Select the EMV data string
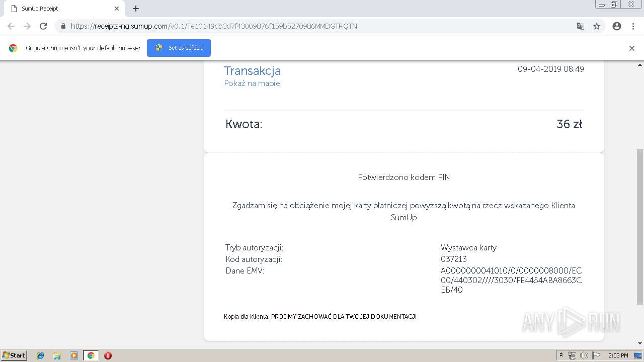Viewport: 644px width, 362px height. (x=511, y=281)
